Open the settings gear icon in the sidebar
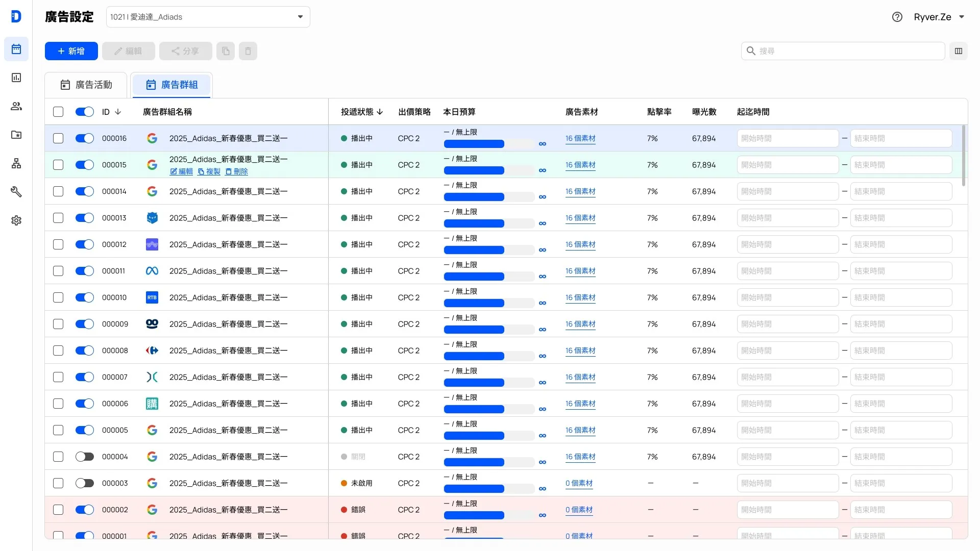The width and height of the screenshot is (980, 551). click(16, 220)
